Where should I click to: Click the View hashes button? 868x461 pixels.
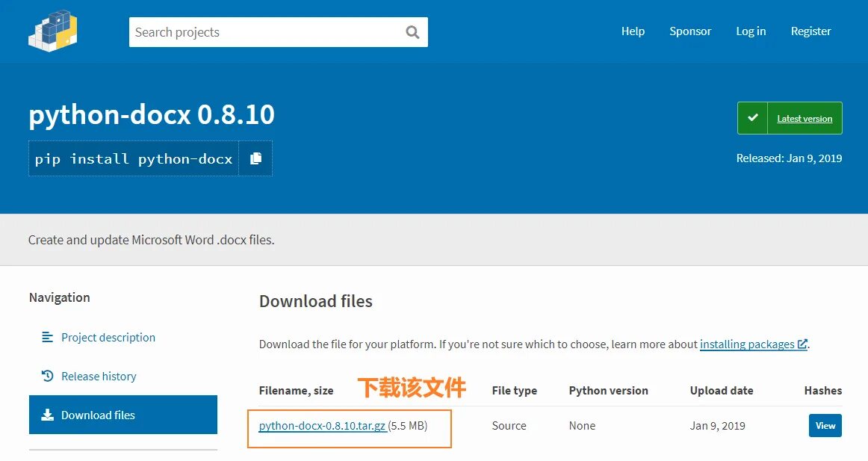point(825,426)
